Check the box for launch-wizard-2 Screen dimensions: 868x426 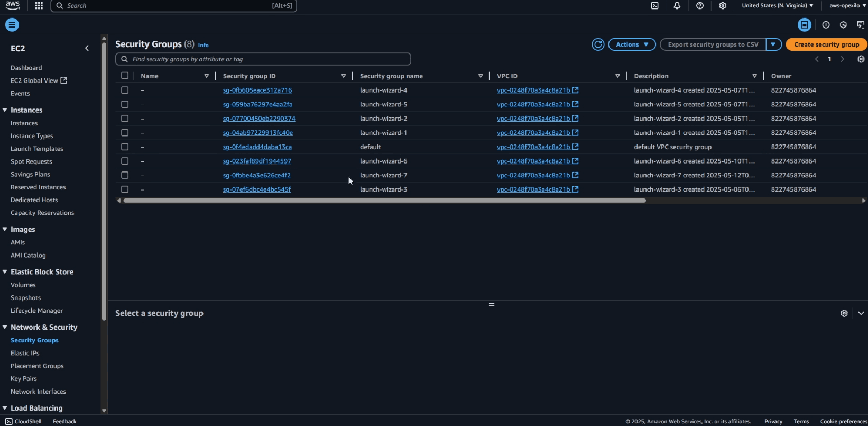(125, 119)
